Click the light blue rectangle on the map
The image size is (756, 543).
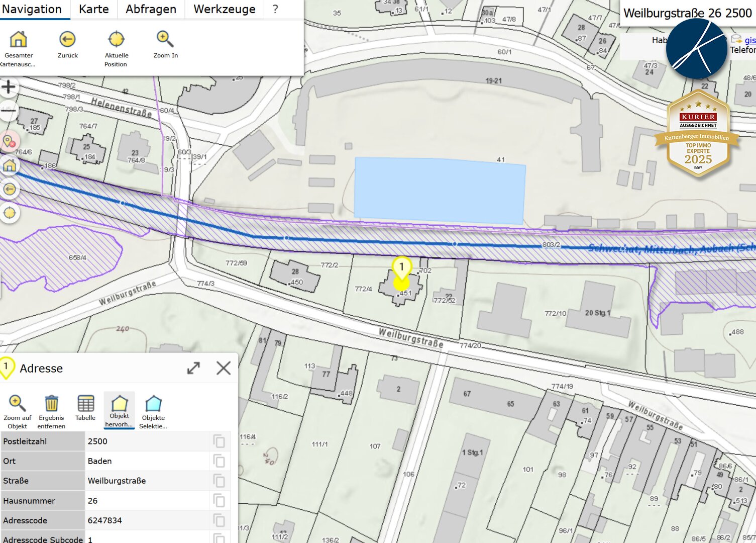point(440,190)
